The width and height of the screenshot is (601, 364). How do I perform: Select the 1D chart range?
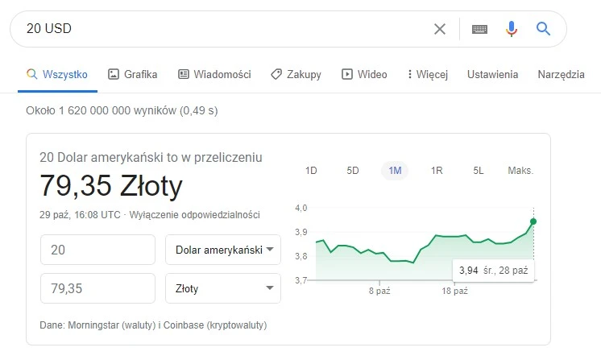point(311,171)
